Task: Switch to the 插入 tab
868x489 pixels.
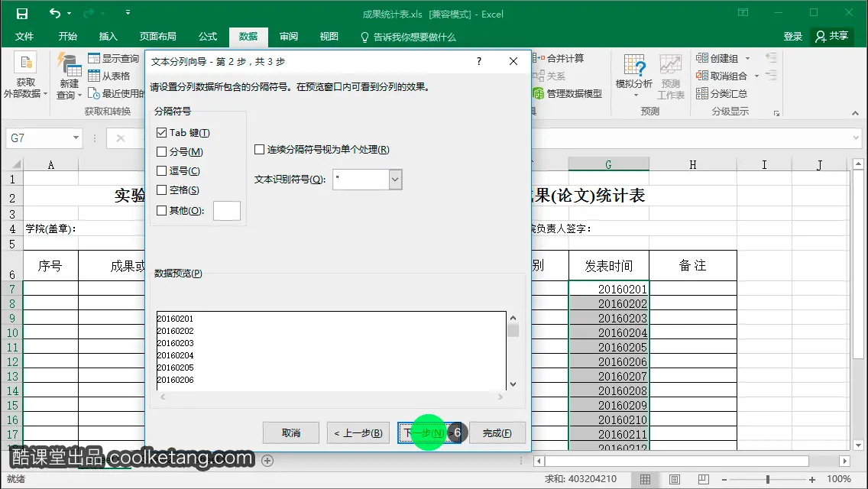Action: 108,37
